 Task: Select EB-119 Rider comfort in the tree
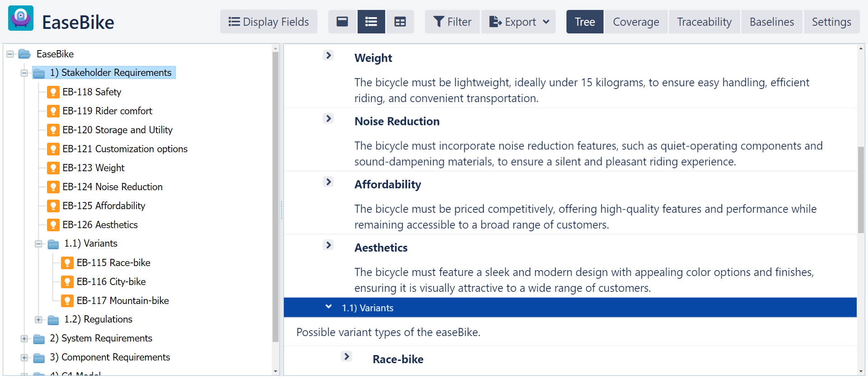(107, 111)
